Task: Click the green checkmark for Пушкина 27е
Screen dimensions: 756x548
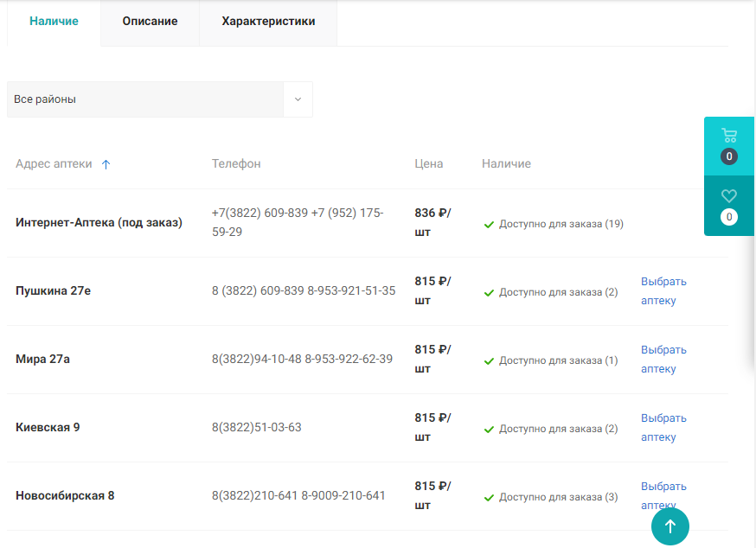Action: pos(489,293)
